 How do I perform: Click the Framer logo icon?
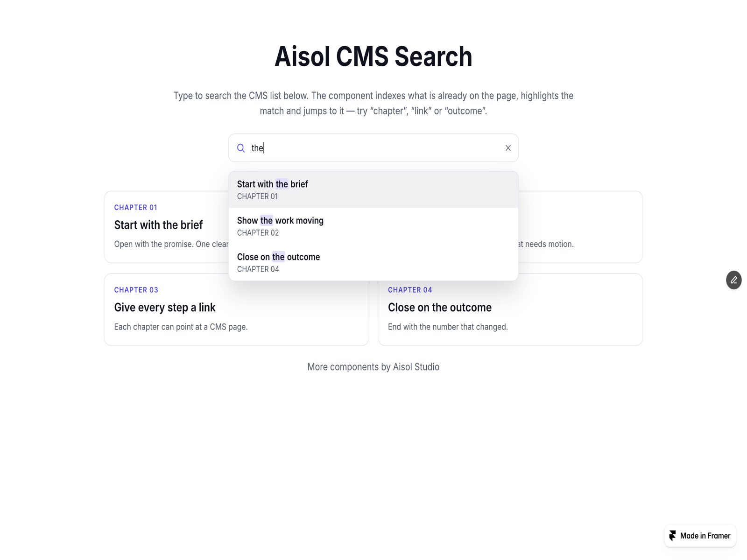(672, 536)
